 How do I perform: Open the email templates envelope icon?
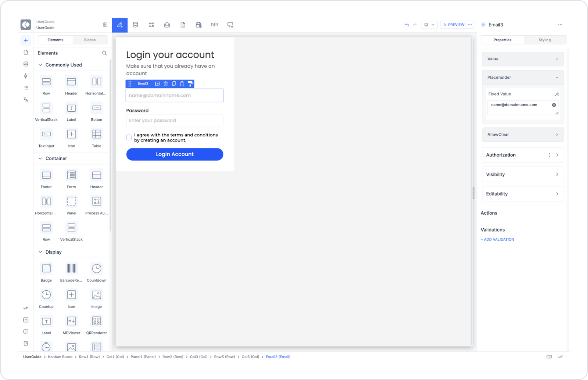(x=167, y=25)
